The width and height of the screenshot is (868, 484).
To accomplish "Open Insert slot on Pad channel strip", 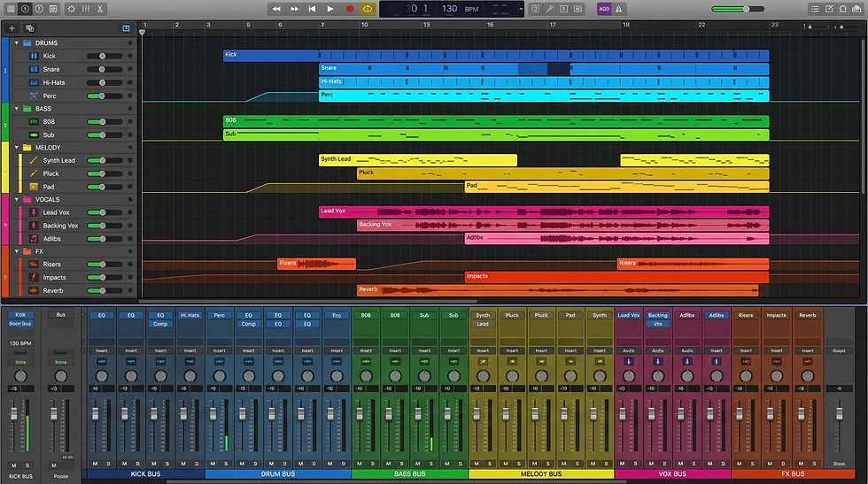I will [570, 350].
